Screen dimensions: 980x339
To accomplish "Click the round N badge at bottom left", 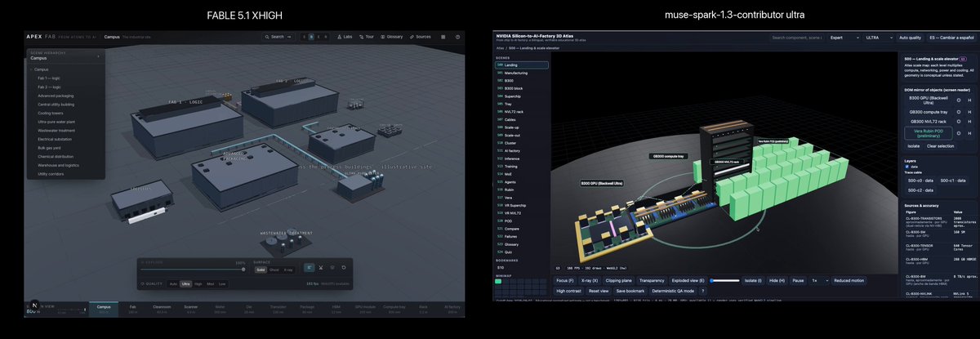I will (x=35, y=306).
